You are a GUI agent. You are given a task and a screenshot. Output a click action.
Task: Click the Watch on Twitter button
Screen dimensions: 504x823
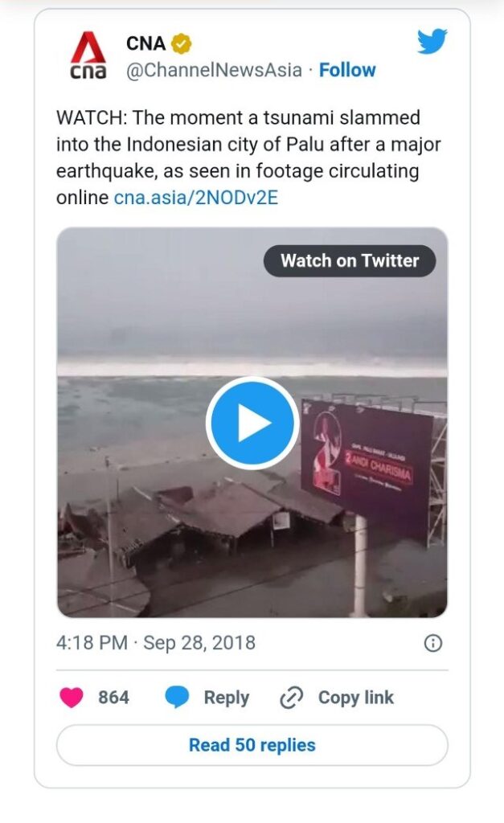click(x=350, y=260)
